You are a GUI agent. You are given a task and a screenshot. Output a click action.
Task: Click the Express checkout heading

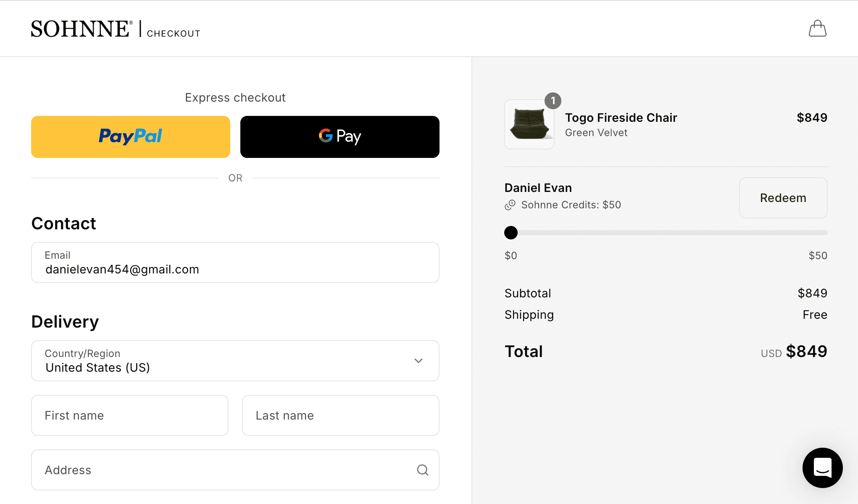click(x=235, y=97)
